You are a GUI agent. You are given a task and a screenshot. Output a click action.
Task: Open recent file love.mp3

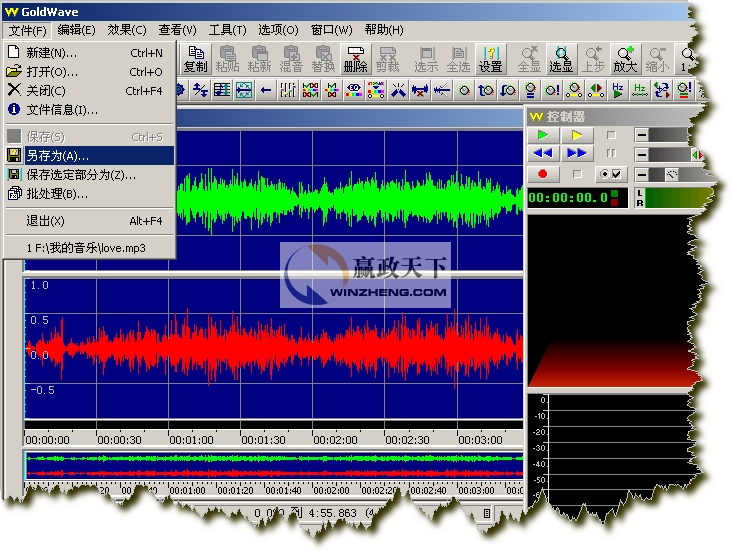(85, 246)
